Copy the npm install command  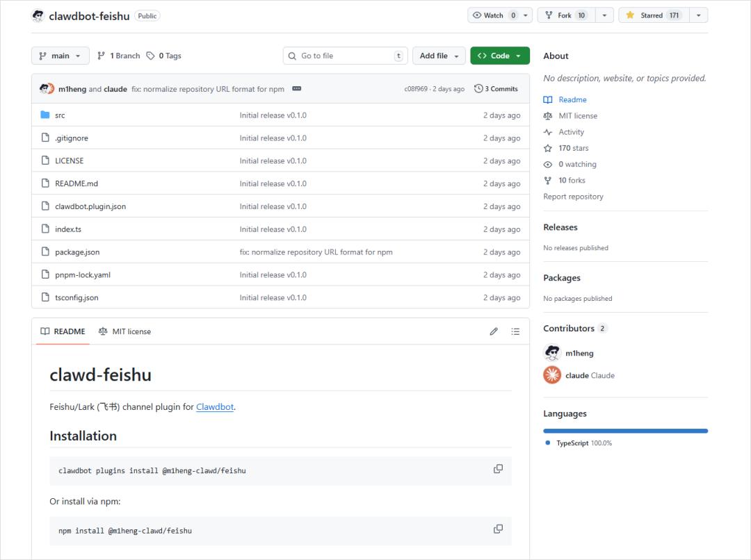[x=498, y=529]
